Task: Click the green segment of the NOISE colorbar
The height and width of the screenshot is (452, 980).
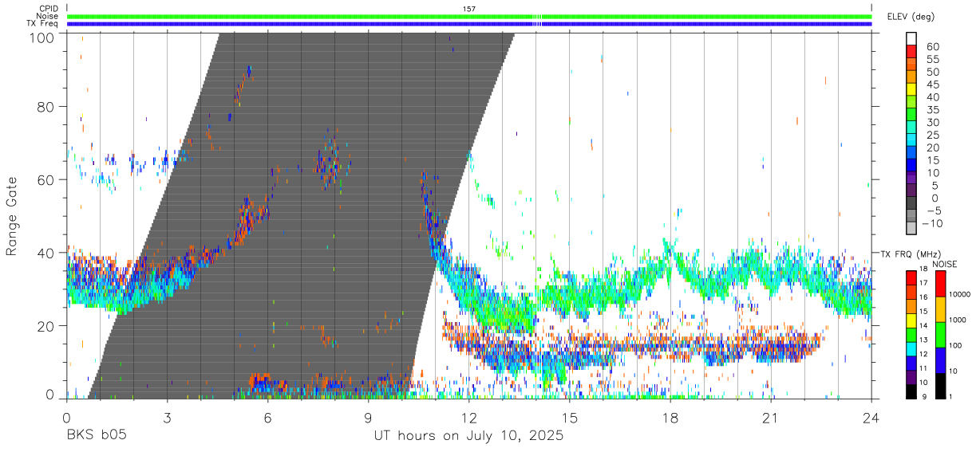Action: tap(939, 335)
